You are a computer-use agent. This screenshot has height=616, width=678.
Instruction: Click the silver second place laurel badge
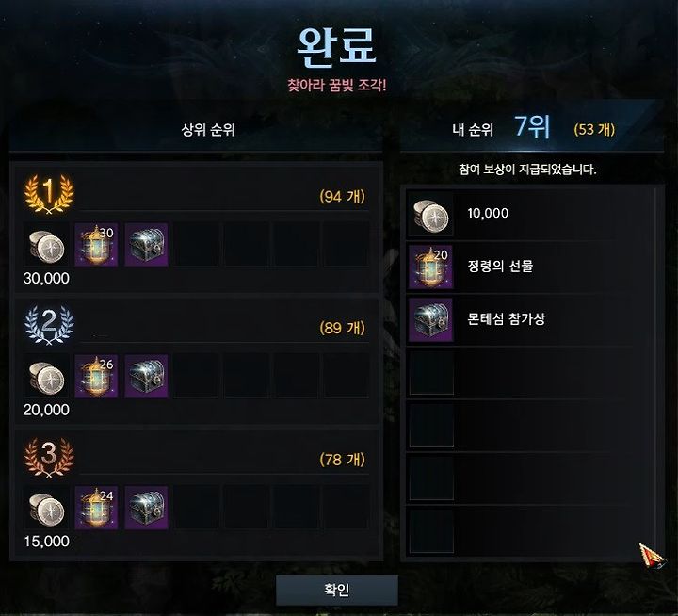pos(49,325)
